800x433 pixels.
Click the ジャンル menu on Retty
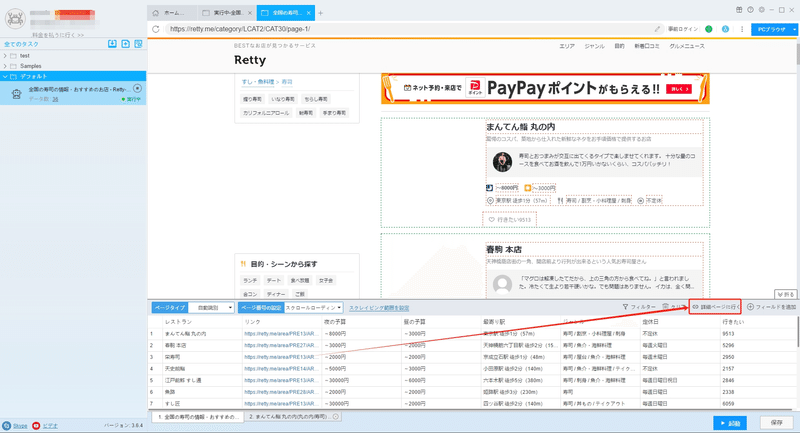tap(594, 46)
